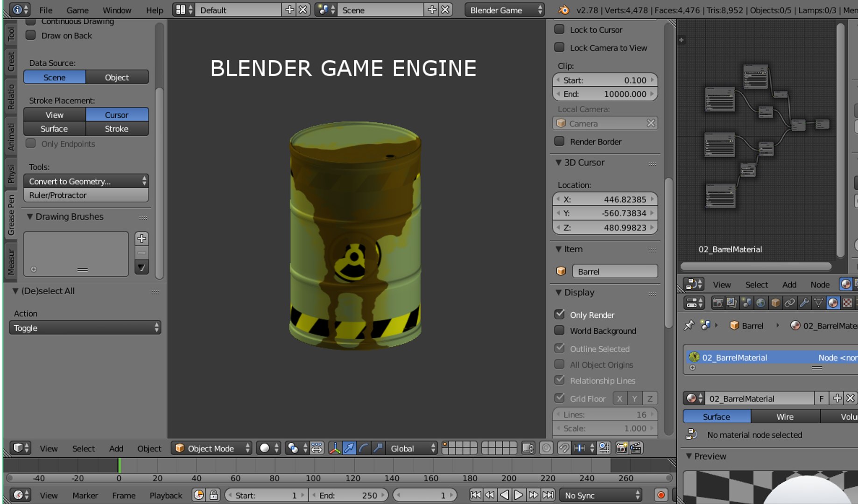Enable the Draw on Back checkbox

coord(31,35)
